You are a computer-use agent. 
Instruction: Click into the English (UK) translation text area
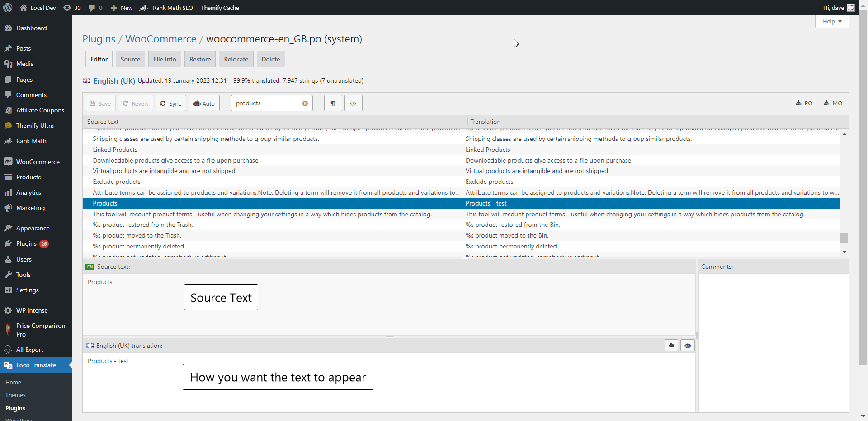click(389, 382)
